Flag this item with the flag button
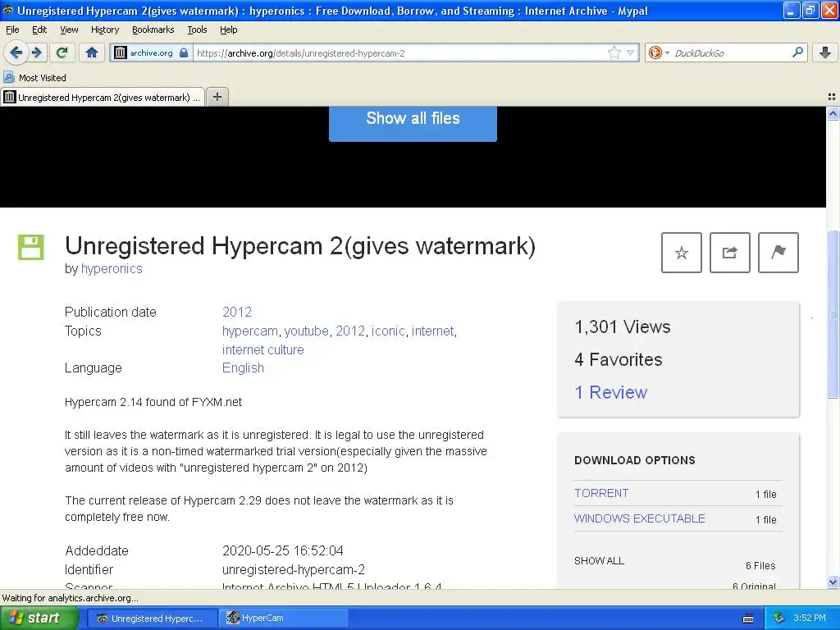 click(778, 253)
